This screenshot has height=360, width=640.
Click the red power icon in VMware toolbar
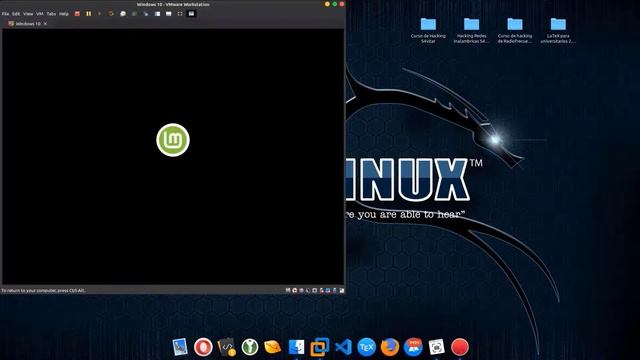pos(77,14)
